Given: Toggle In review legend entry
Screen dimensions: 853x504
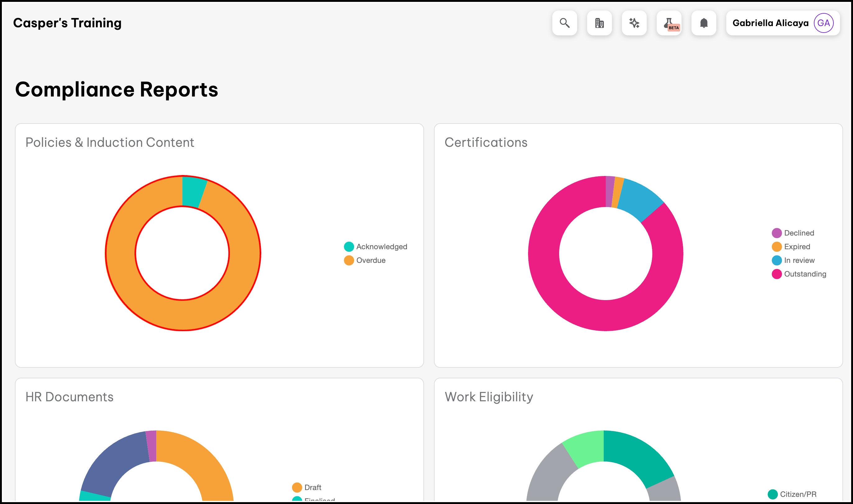Looking at the screenshot, I should coord(793,260).
